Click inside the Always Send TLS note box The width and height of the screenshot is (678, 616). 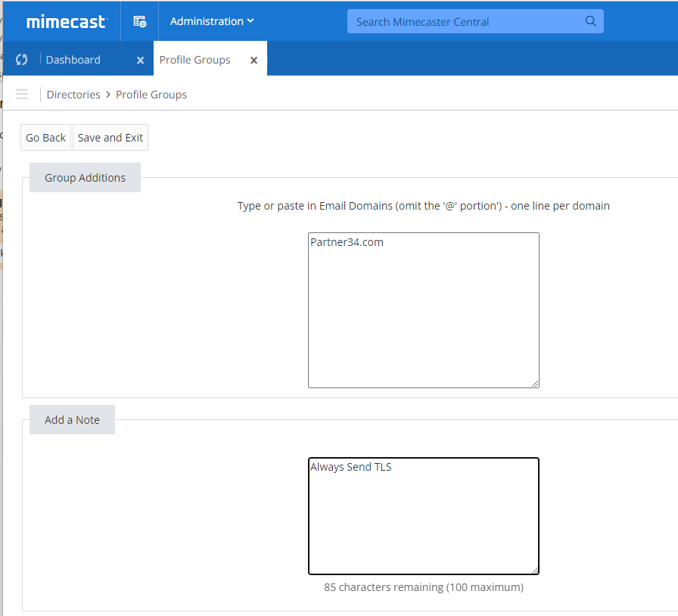(x=423, y=516)
